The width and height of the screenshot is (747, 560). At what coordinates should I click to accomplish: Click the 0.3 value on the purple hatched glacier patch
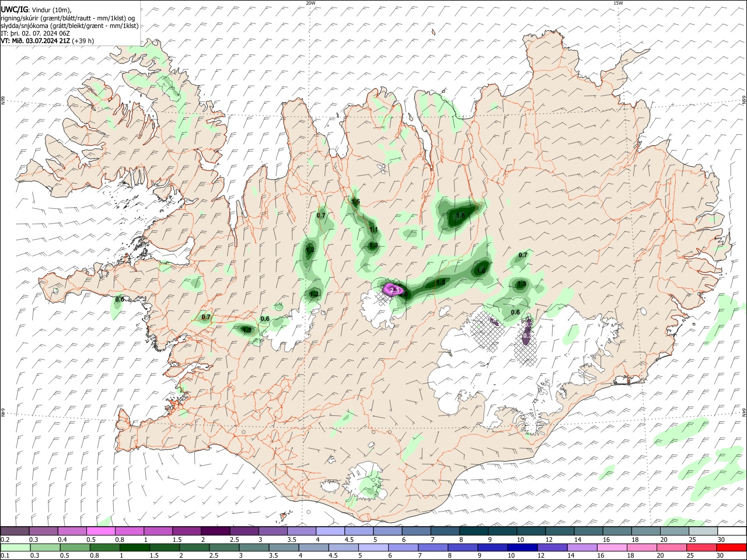[x=527, y=335]
